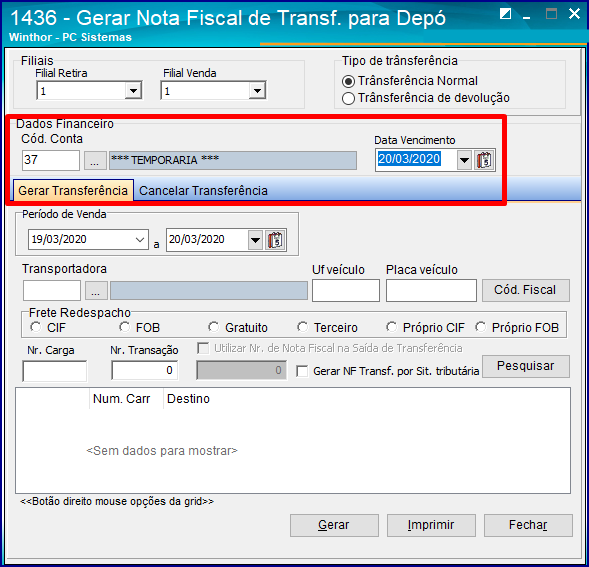
Task: Switch to Cancelar Transferência tab
Action: (203, 191)
